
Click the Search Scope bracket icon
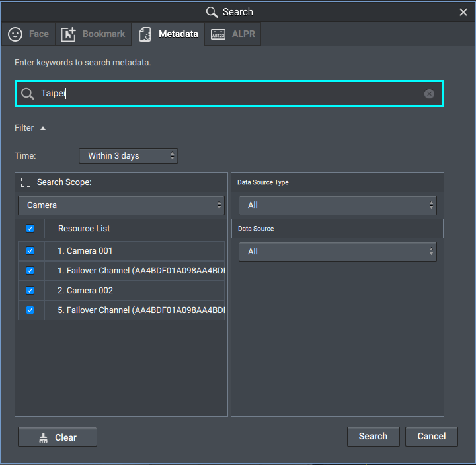click(x=26, y=182)
